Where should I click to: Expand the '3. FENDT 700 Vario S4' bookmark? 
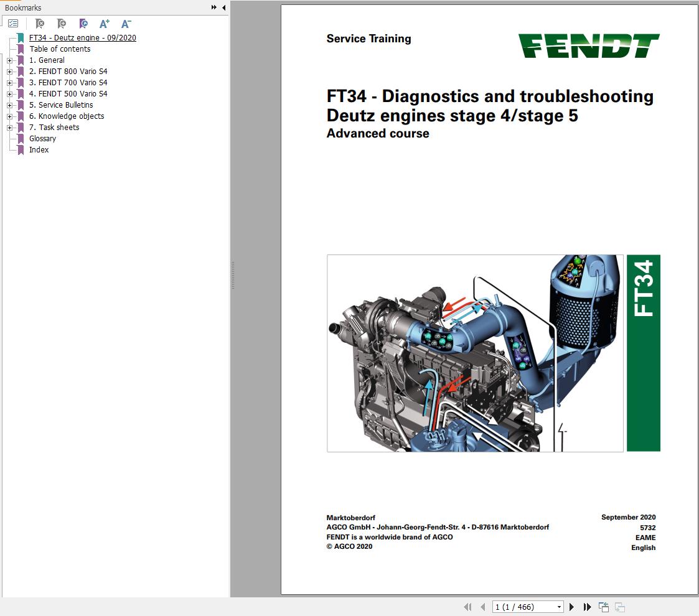(x=10, y=83)
